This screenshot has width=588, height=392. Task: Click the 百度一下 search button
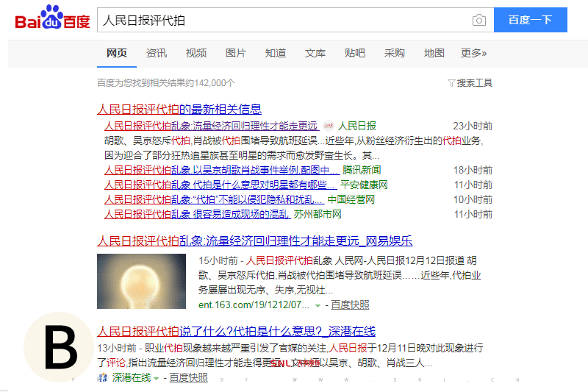pos(530,20)
